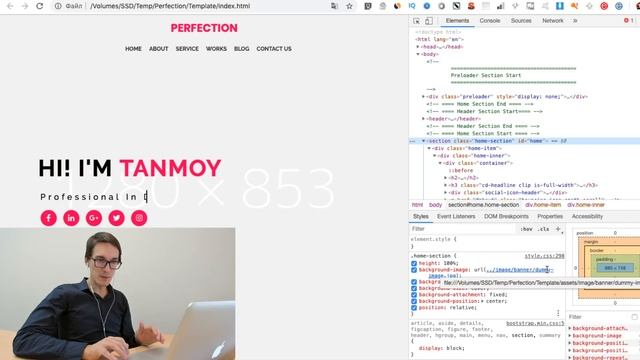Toggle the device toolbar icon in DevTools

pyautogui.click(x=429, y=21)
